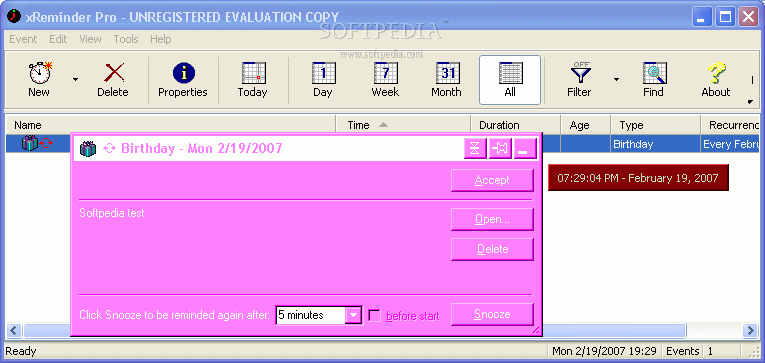This screenshot has width=765, height=363.
Task: Click the Open... button
Action: click(x=492, y=220)
